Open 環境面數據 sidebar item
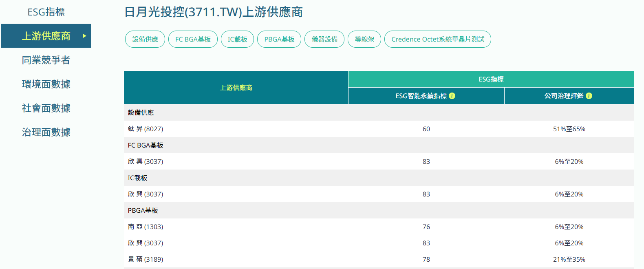The height and width of the screenshot is (269, 644). (46, 84)
